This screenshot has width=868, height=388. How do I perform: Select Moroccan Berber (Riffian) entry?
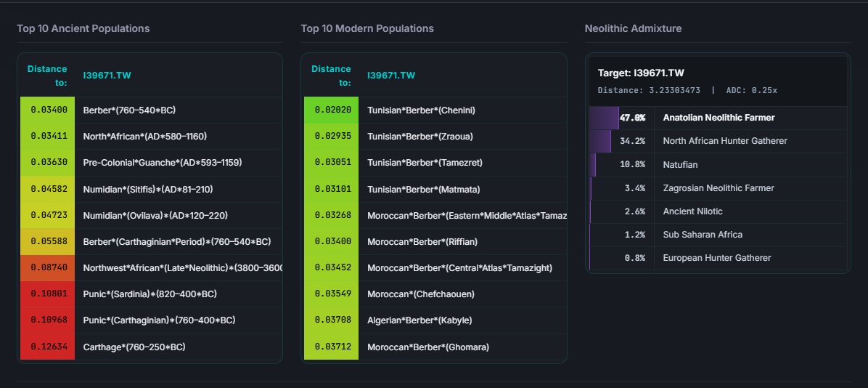(435, 242)
